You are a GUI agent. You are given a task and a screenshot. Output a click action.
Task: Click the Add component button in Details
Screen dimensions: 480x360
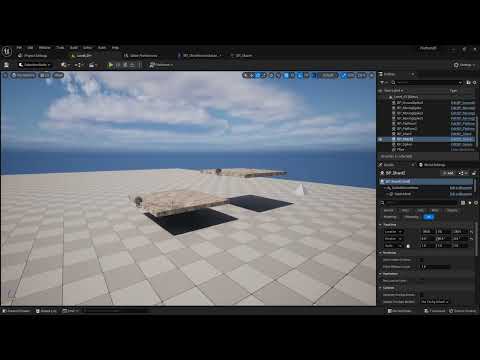448,173
